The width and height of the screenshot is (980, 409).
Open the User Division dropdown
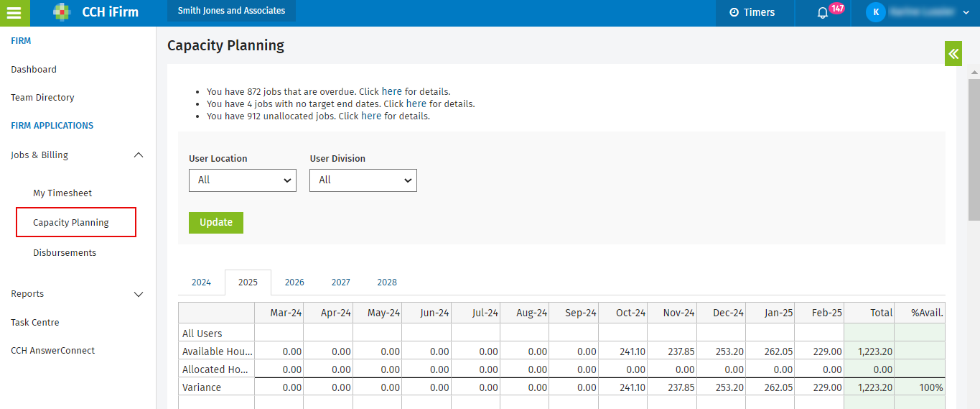click(363, 180)
